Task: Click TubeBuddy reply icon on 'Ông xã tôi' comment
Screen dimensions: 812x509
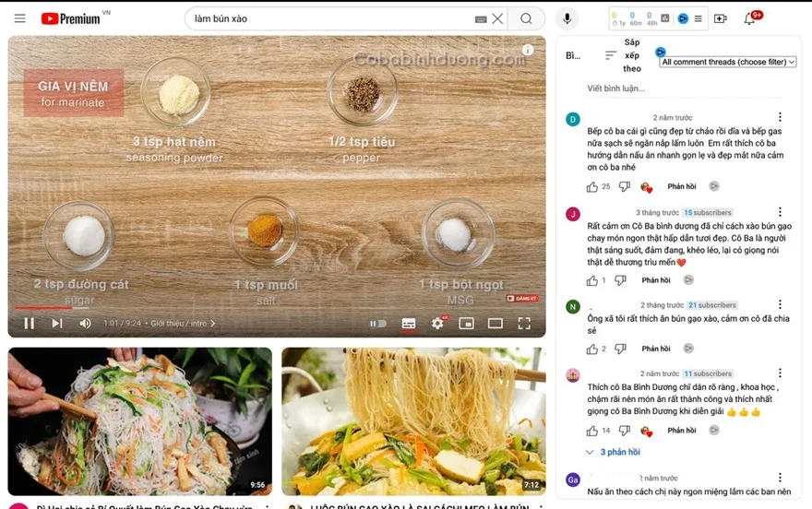Action: 688,349
